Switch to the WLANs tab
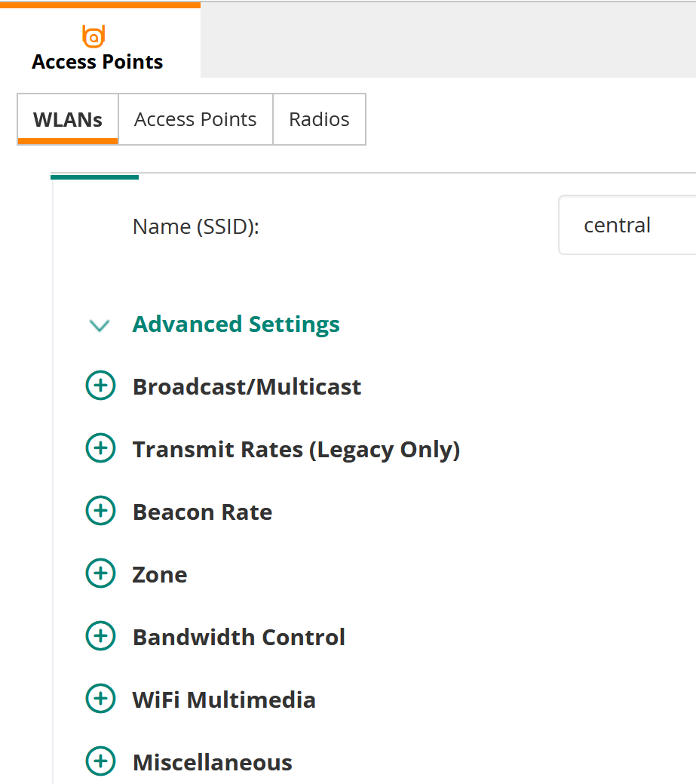The width and height of the screenshot is (696, 784). point(68,119)
